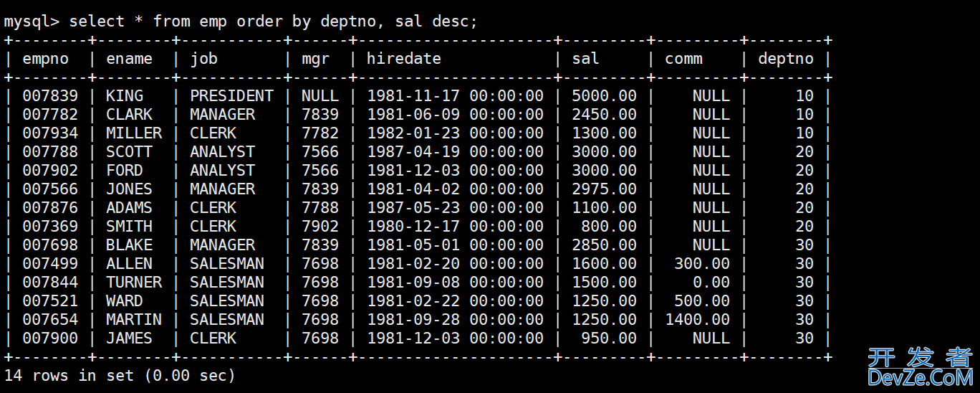
Task: Click the NULL mgr value in KING's row
Action: tap(320, 95)
